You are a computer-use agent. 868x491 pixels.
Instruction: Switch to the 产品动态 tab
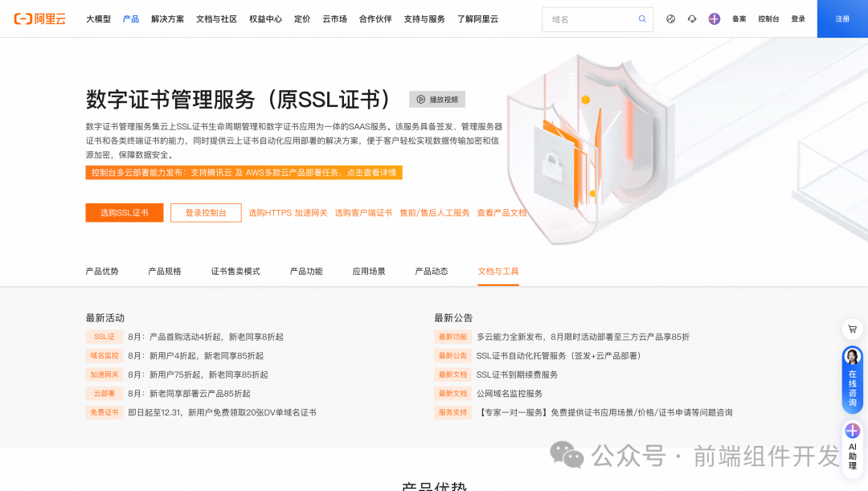click(431, 271)
